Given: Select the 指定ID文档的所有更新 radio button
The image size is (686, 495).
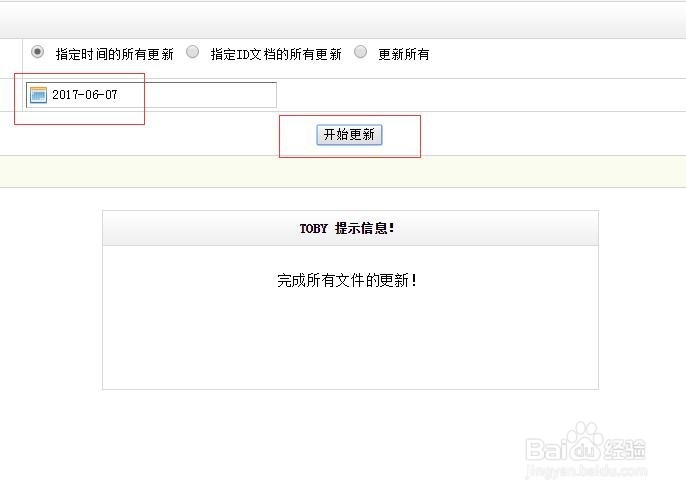Looking at the screenshot, I should (192, 52).
